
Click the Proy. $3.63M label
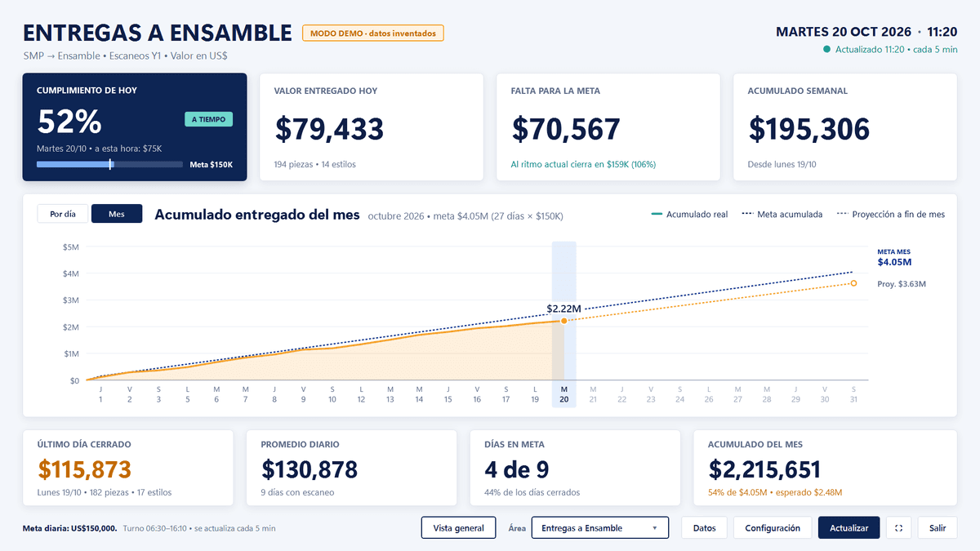(x=902, y=284)
